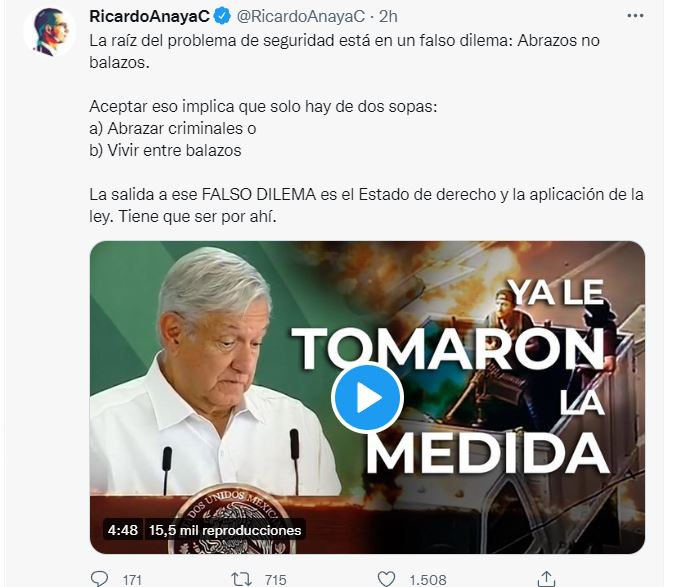Click the 171 replies count
The height and width of the screenshot is (587, 687).
pos(132,580)
